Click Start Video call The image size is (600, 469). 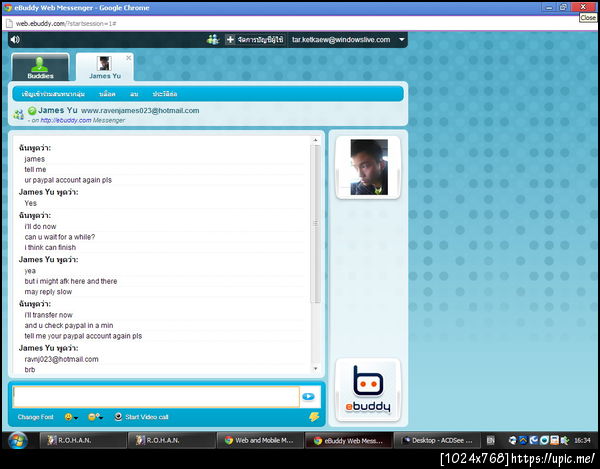(147, 417)
